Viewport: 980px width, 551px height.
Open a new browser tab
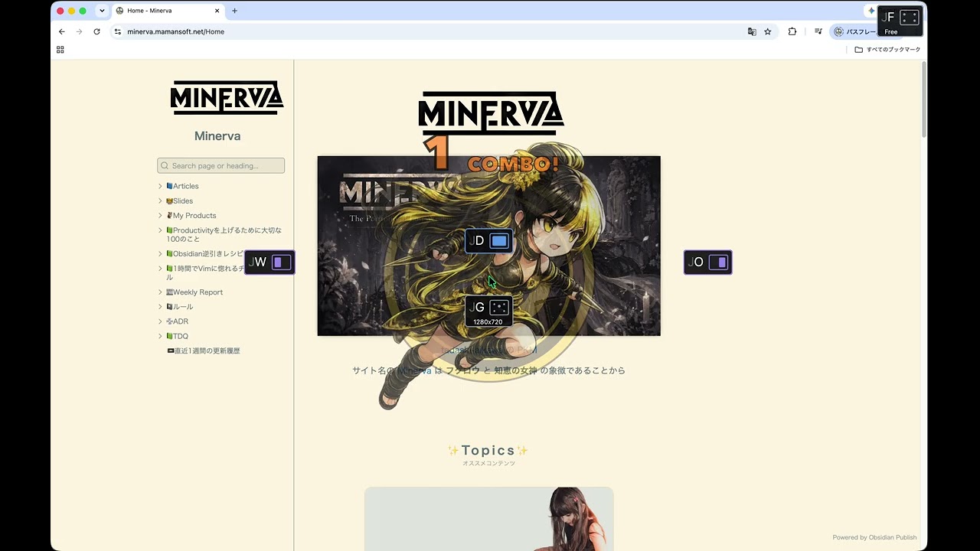234,11
